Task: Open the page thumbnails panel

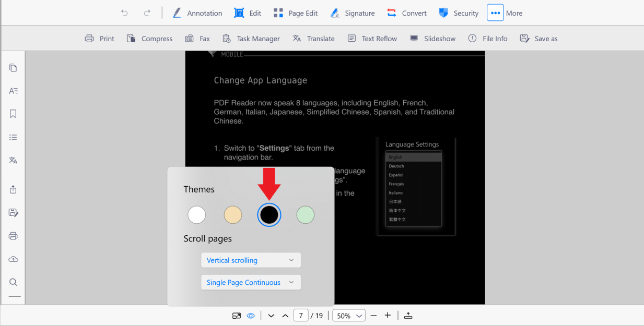Action: (13, 67)
